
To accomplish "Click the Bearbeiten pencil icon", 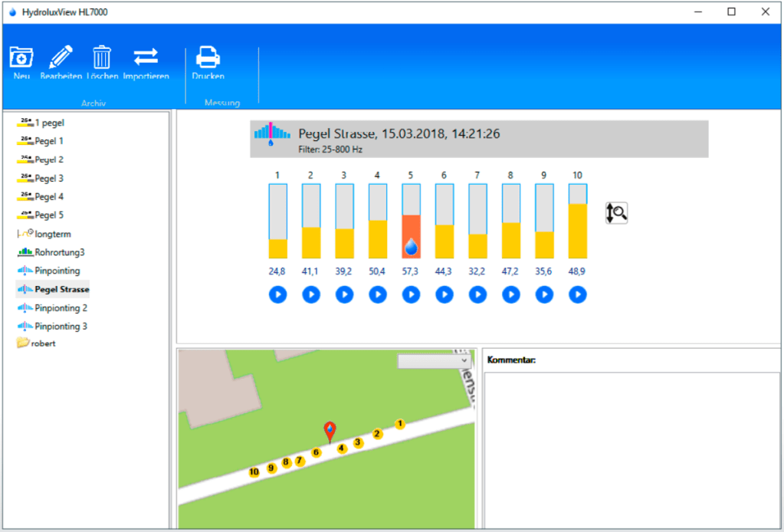I will 61,57.
